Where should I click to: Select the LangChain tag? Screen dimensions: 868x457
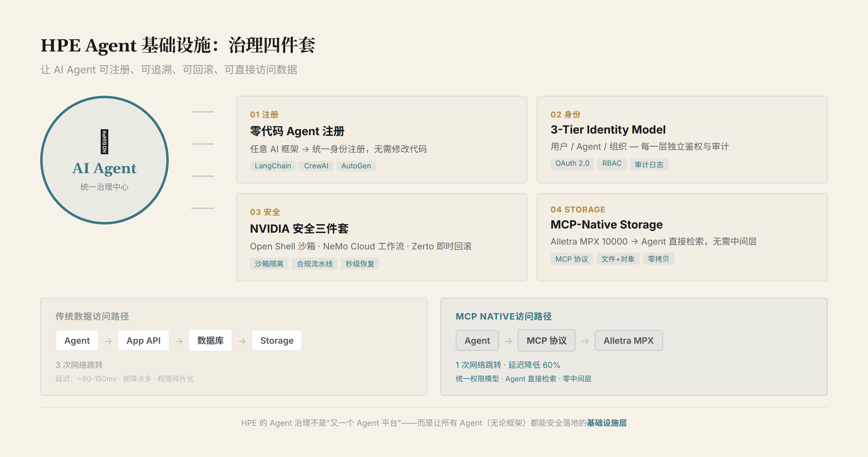click(x=273, y=166)
